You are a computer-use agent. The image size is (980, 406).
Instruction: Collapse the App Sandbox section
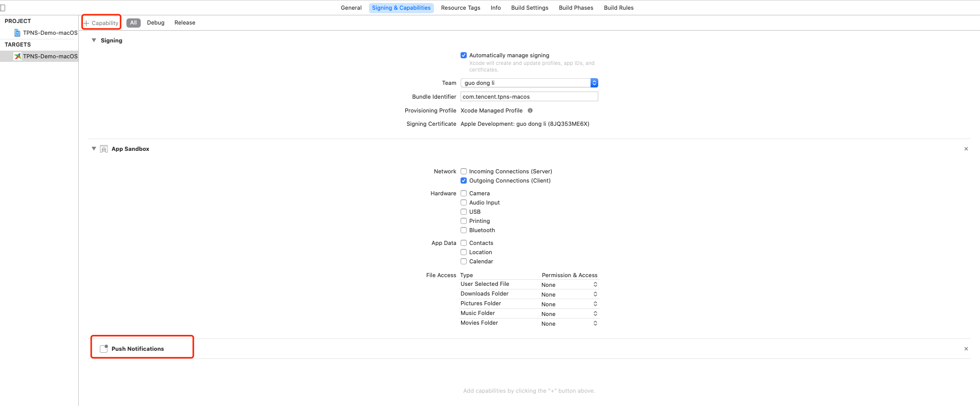click(94, 149)
